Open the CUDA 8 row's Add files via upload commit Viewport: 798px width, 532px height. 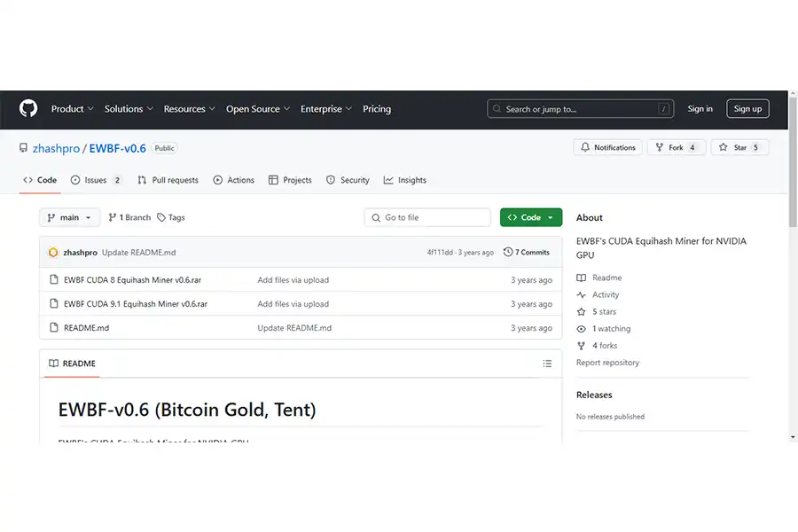coord(293,280)
